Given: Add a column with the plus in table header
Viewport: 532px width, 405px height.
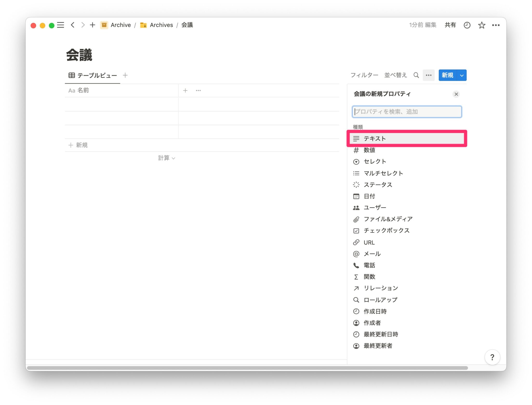Looking at the screenshot, I should (185, 90).
